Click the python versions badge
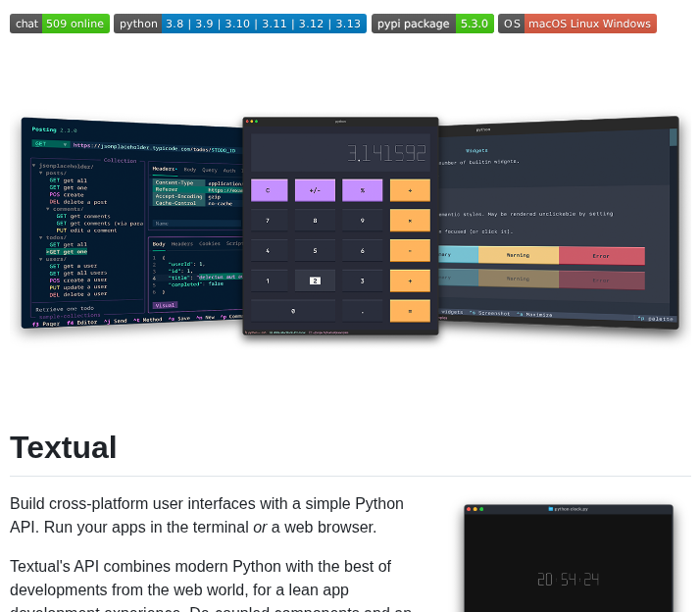Image resolution: width=700 pixels, height=612 pixels. [x=240, y=24]
